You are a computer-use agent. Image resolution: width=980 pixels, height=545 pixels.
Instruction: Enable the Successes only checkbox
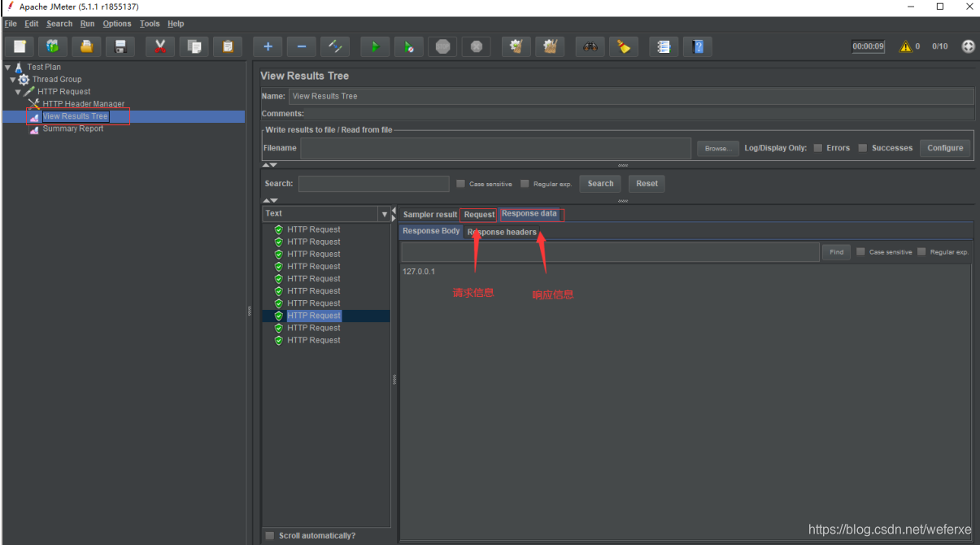click(x=863, y=148)
